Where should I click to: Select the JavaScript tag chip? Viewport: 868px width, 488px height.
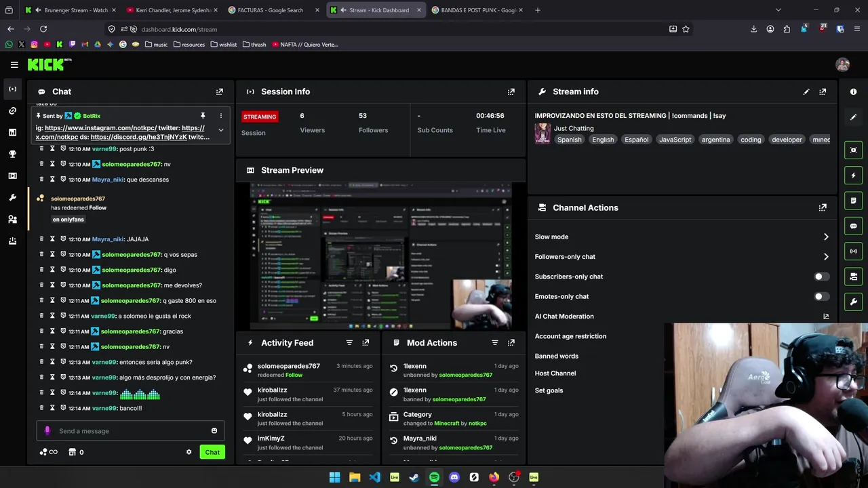(x=675, y=140)
